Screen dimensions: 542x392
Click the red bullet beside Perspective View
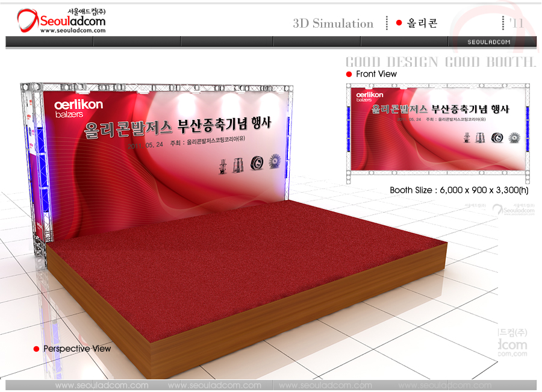(36, 349)
